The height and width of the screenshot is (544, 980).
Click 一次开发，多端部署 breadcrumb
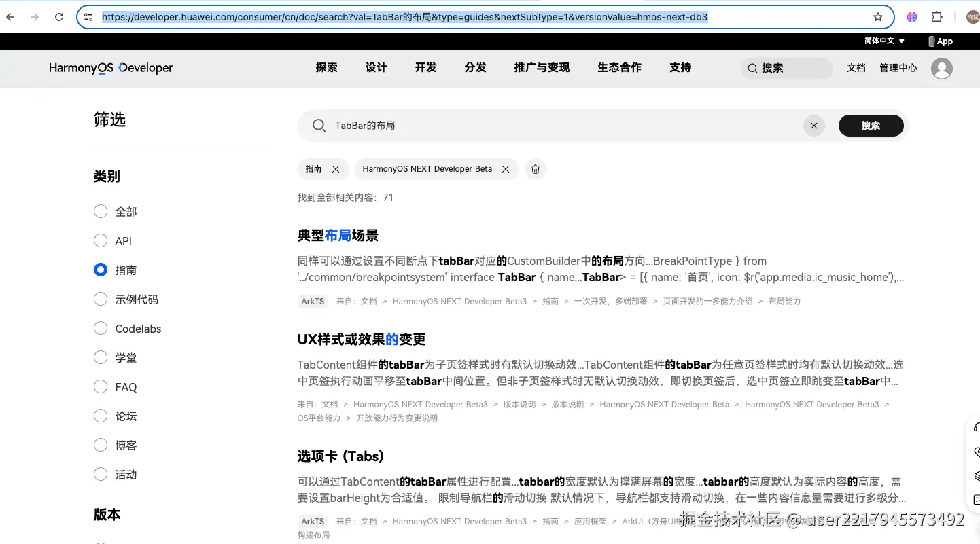pyautogui.click(x=610, y=302)
